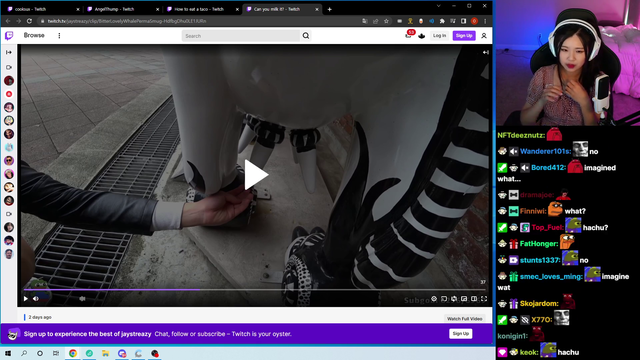
Task: Toggle theatre mode in the player
Action: pos(474,299)
